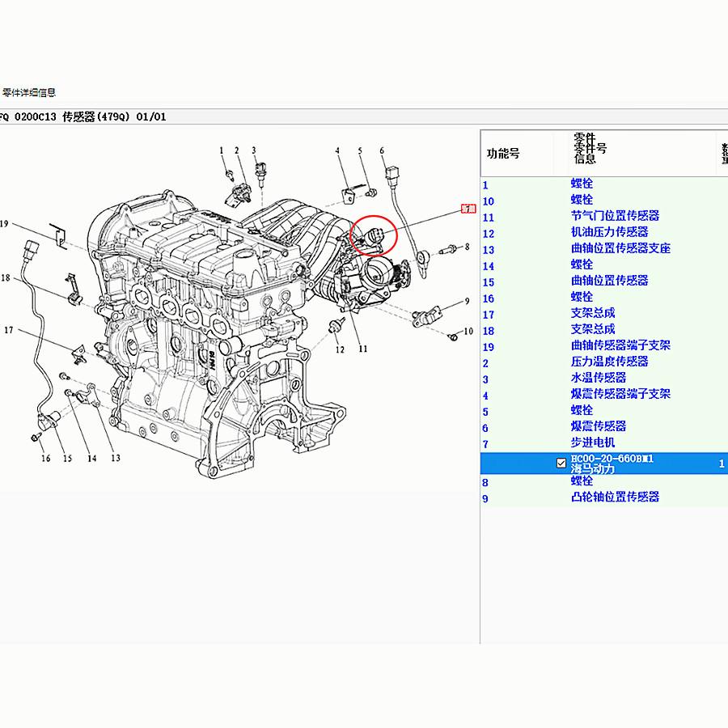Image resolution: width=728 pixels, height=728 pixels.
Task: Click callout number 14 on the diagram
Action: 92,459
